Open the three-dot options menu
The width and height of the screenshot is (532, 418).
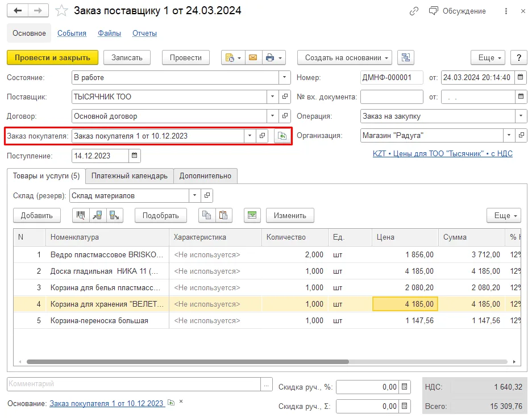tap(506, 11)
